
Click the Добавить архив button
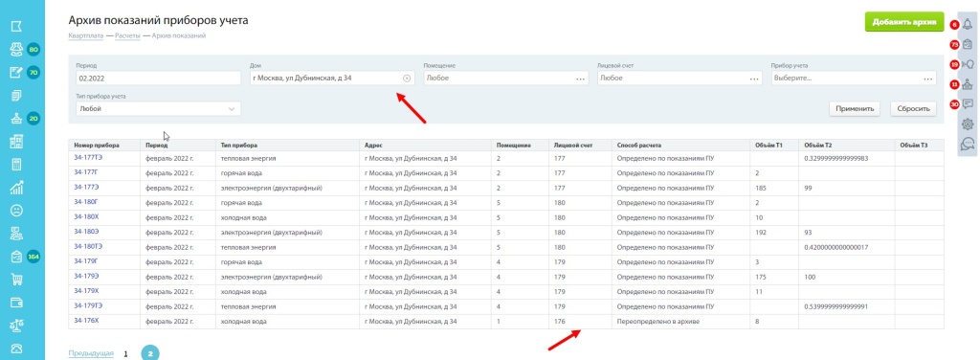coord(903,21)
